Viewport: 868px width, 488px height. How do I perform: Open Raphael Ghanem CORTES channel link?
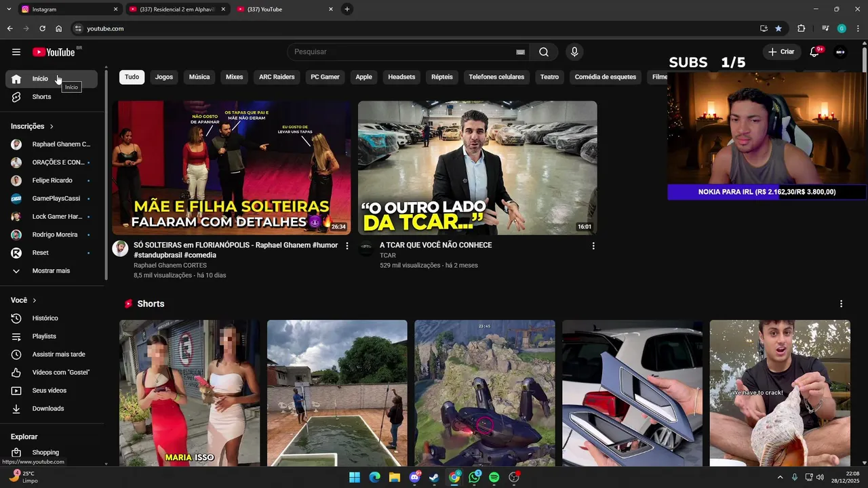170,266
